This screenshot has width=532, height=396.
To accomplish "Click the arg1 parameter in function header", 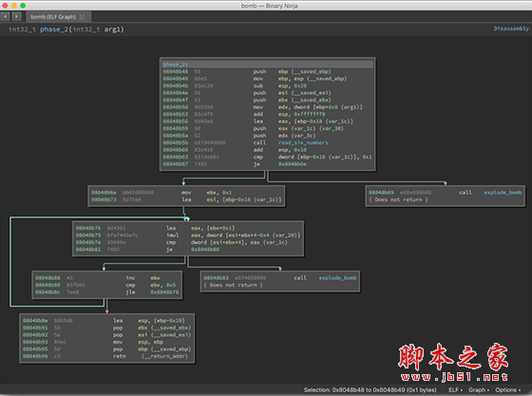I will click(x=112, y=29).
